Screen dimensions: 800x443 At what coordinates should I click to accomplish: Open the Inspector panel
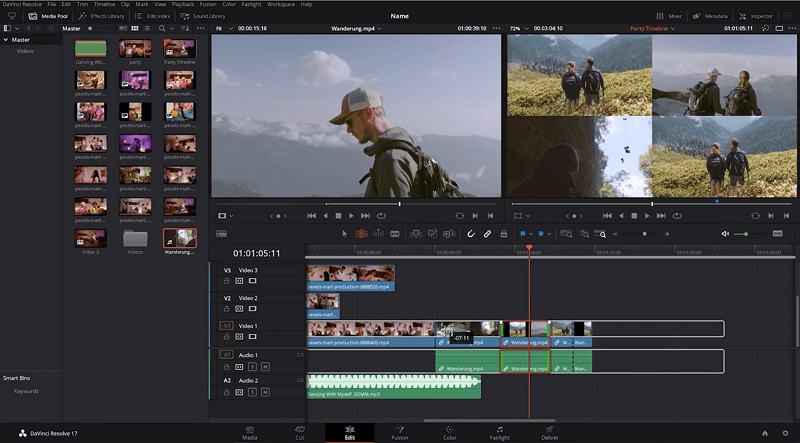[756, 16]
